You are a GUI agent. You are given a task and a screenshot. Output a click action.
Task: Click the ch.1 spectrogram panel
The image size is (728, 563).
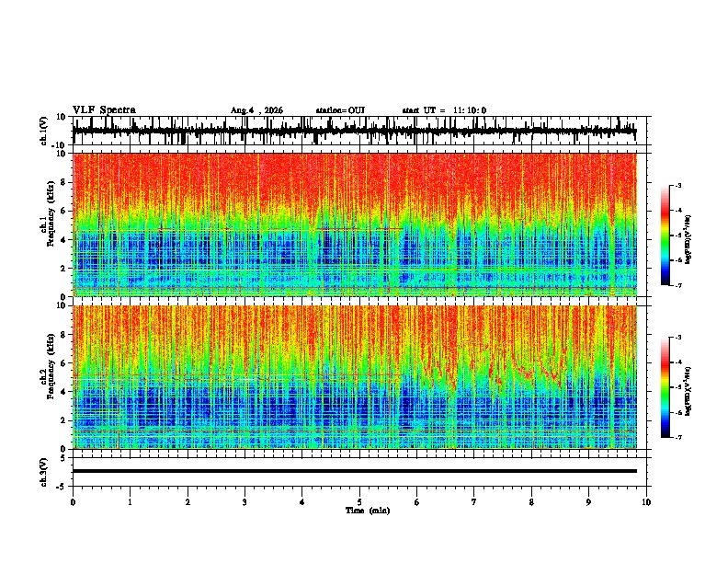(355, 224)
